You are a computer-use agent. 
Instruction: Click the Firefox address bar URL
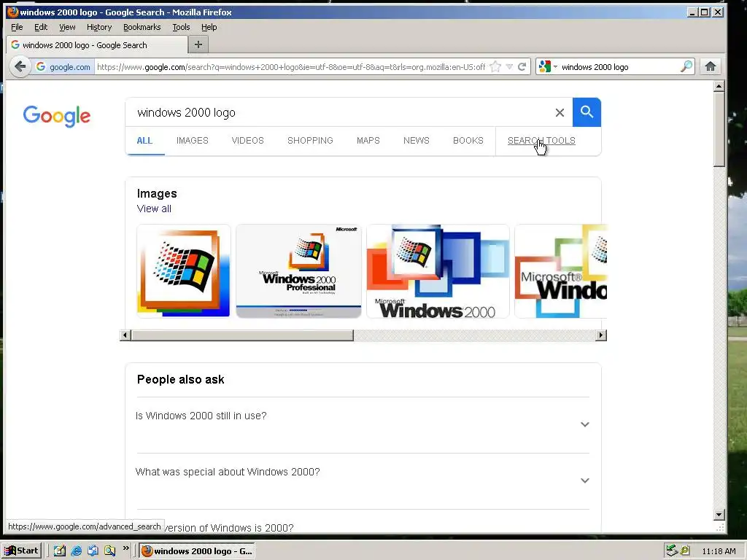pyautogui.click(x=290, y=67)
